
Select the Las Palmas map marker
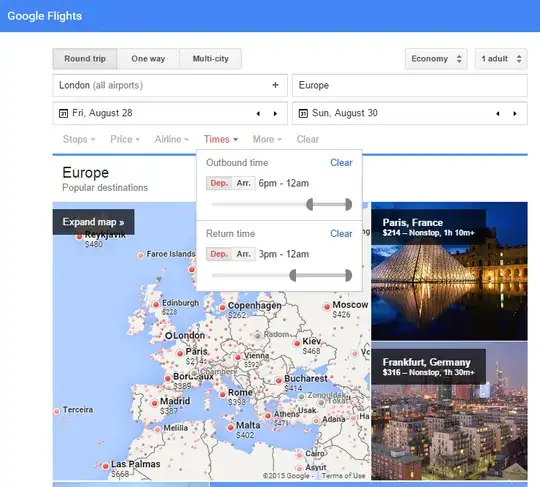[x=105, y=466]
